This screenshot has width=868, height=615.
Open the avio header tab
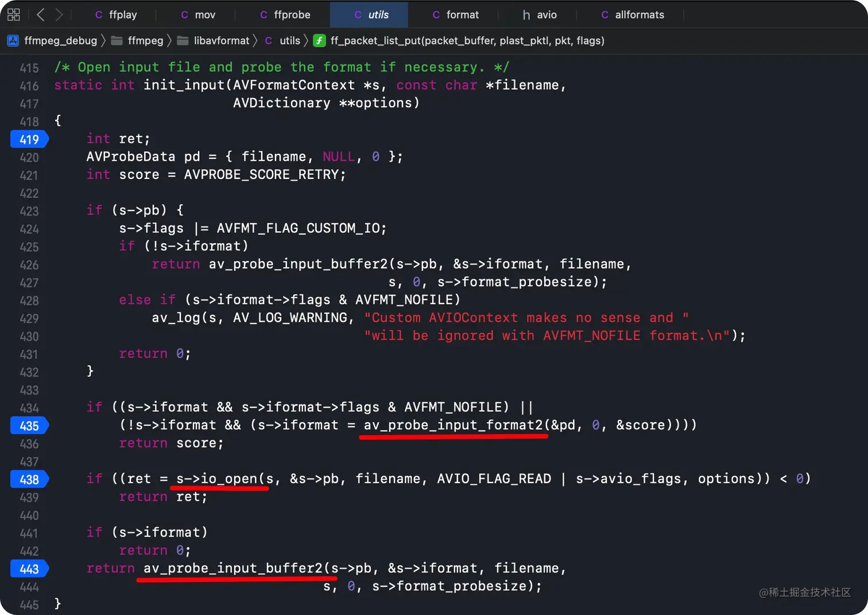coord(540,14)
